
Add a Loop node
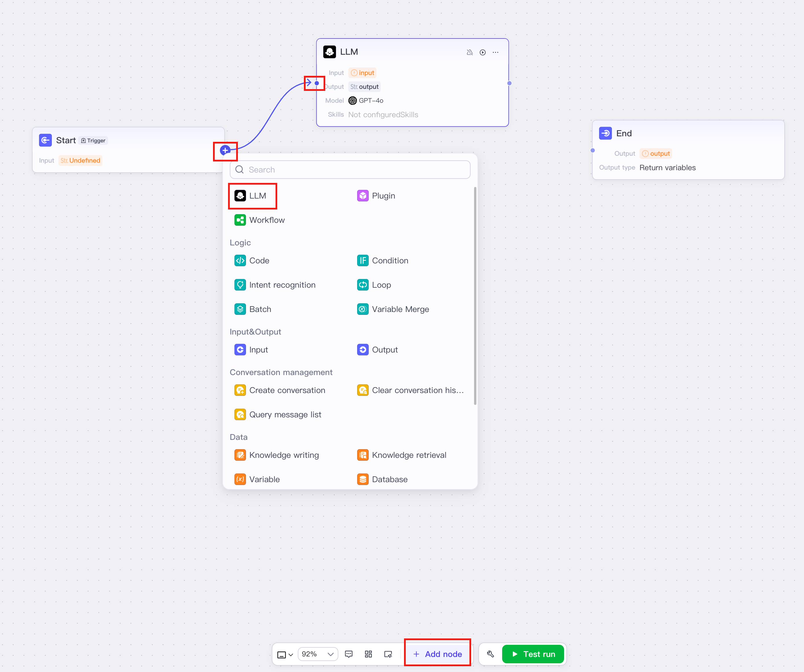(374, 285)
